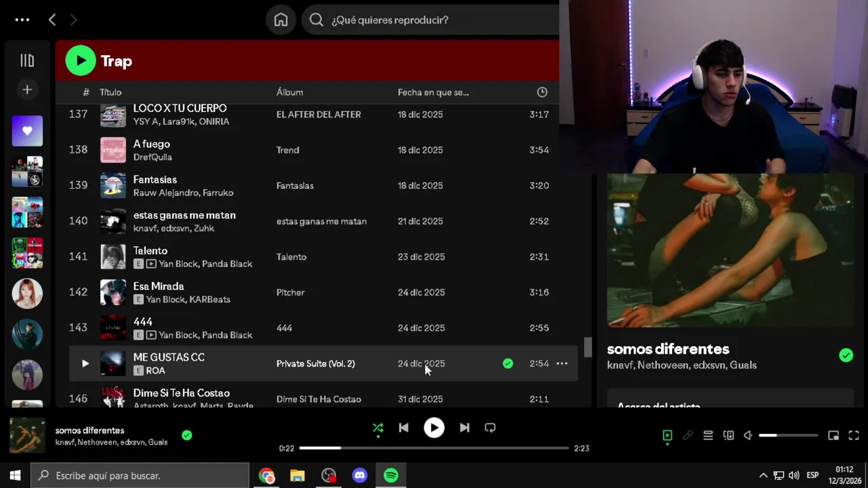The image size is (868, 488).
Task: Sort tracks by the # column header
Action: coord(86,92)
